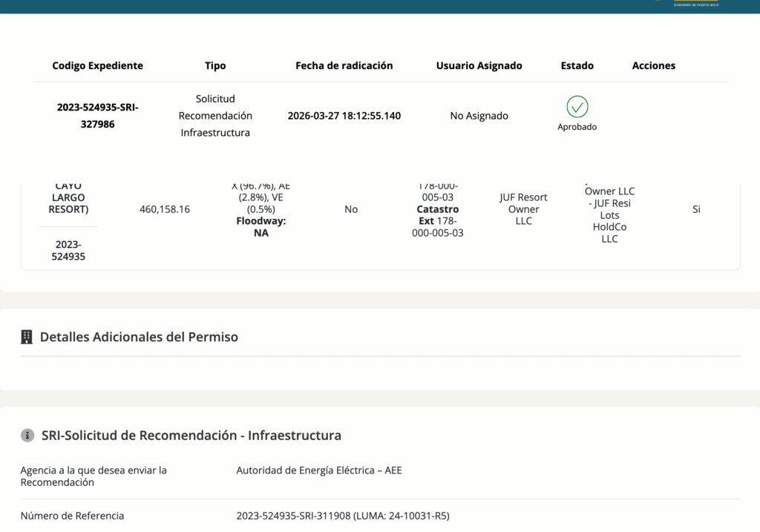Click the Fecha de radicación column header
Screen dimensions: 760x532
pos(344,65)
